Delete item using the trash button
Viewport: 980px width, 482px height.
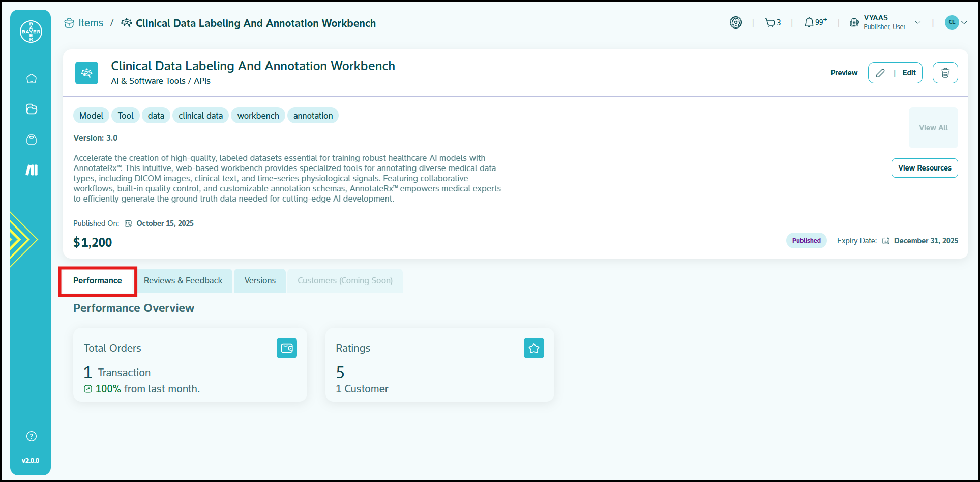point(945,73)
